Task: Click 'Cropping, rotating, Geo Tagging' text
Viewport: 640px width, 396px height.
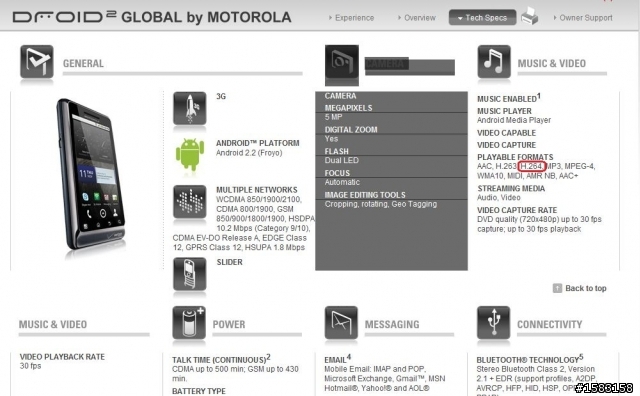Action: (381, 204)
